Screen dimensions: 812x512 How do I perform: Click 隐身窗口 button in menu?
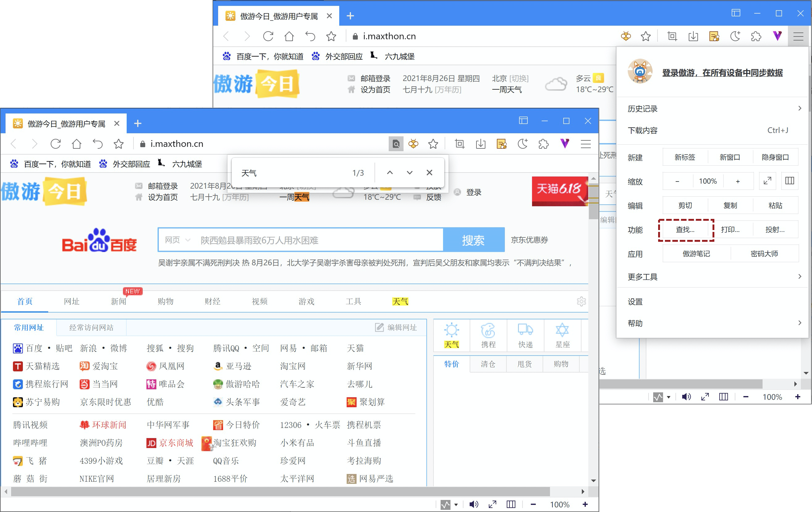tap(775, 157)
